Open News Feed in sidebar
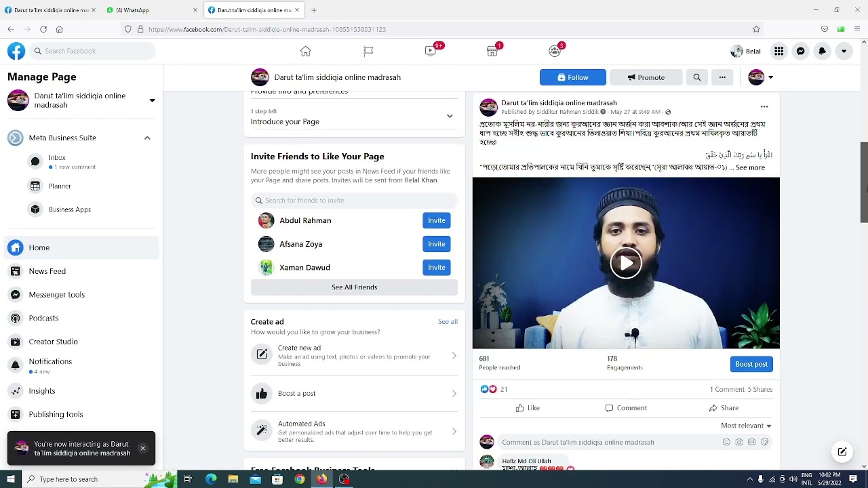This screenshot has height=488, width=868. pos(81,271)
